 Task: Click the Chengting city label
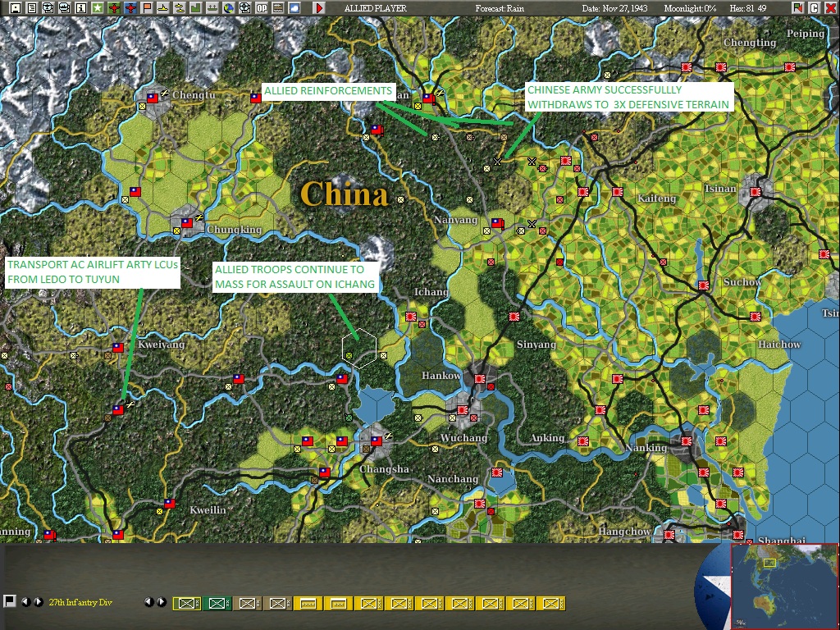tap(750, 43)
